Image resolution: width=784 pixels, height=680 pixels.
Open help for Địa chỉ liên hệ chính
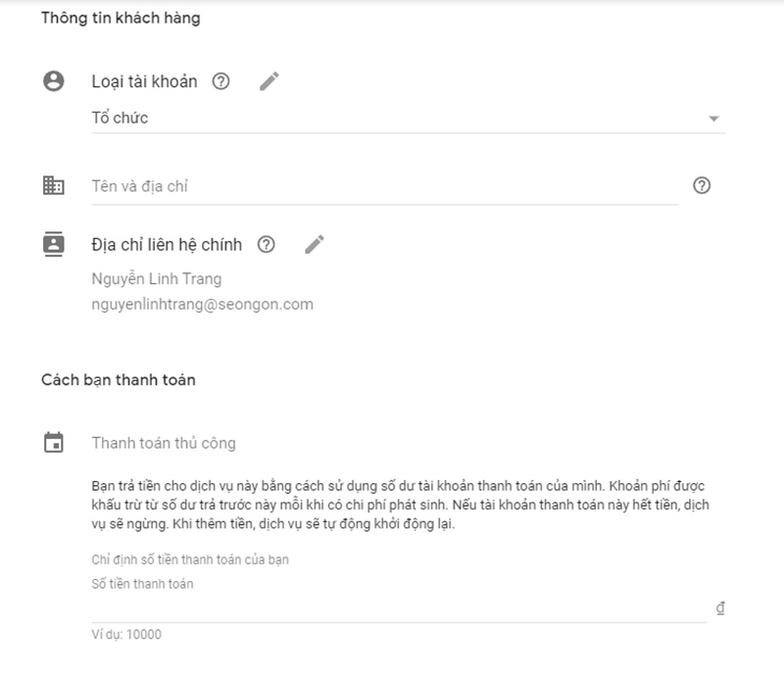tap(266, 245)
